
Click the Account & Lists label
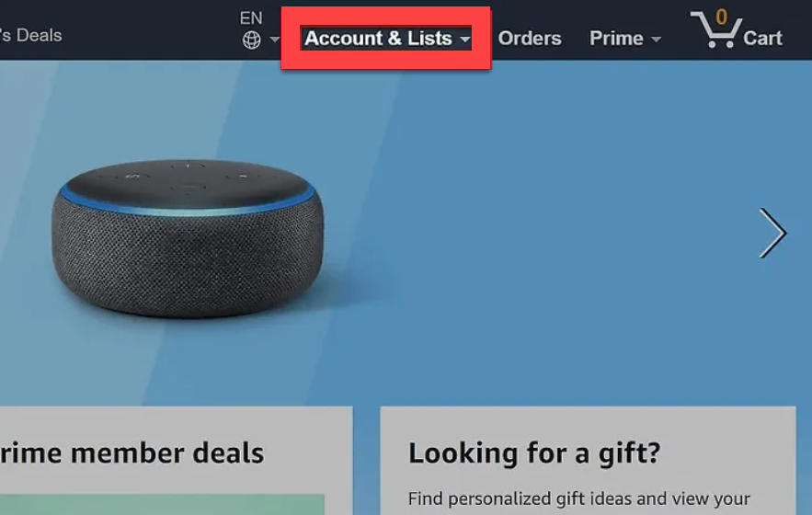[378, 39]
